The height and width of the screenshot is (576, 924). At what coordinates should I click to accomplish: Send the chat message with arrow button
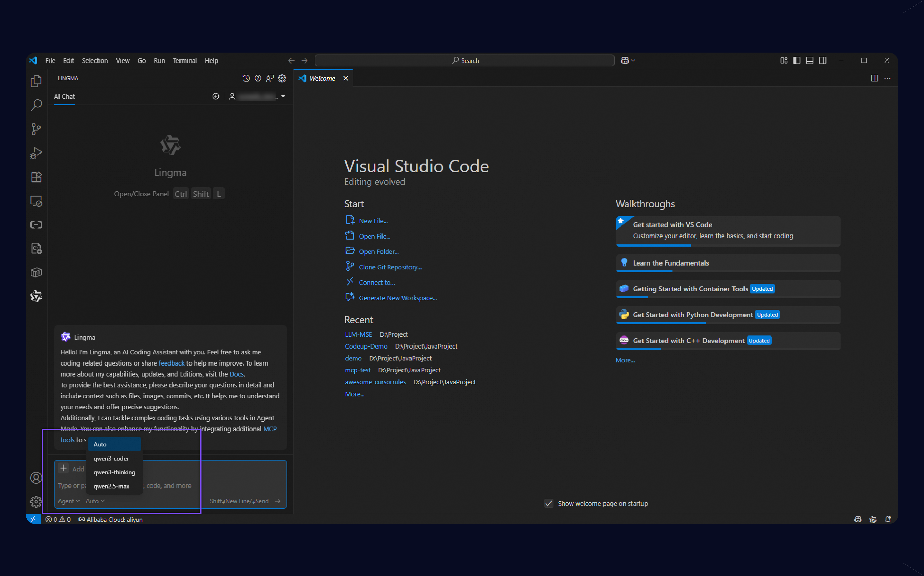[x=278, y=501]
